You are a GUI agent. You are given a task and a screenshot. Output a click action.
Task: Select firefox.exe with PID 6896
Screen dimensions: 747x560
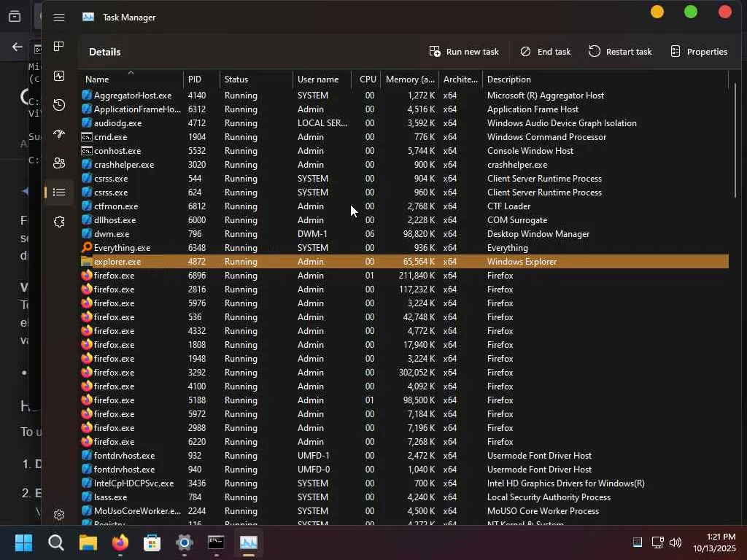click(x=404, y=275)
